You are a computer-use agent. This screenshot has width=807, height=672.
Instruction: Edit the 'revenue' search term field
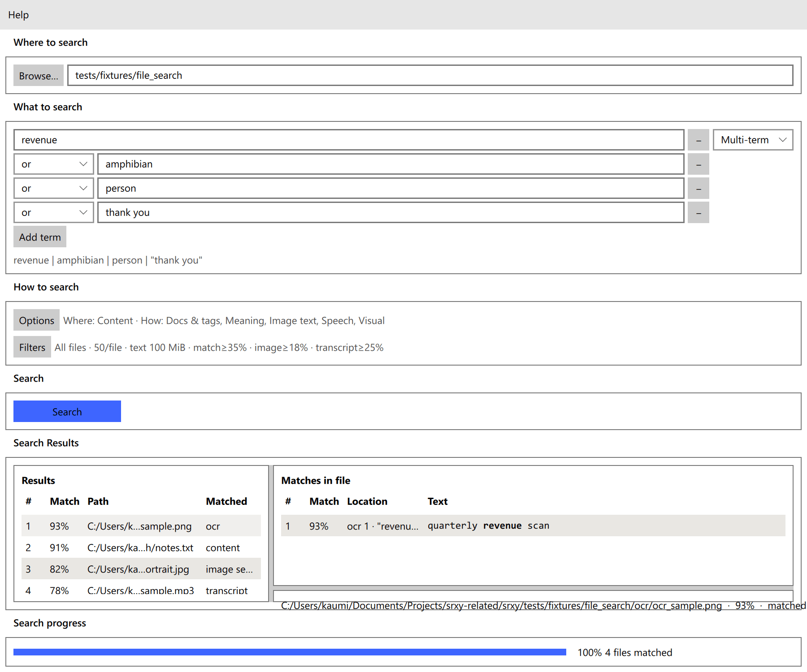coord(348,140)
